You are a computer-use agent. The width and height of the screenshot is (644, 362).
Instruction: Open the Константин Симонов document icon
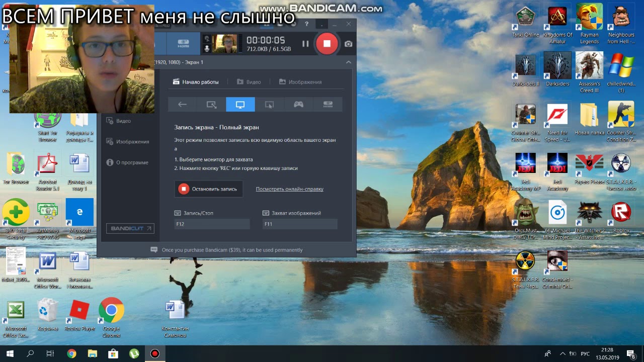pyautogui.click(x=175, y=318)
